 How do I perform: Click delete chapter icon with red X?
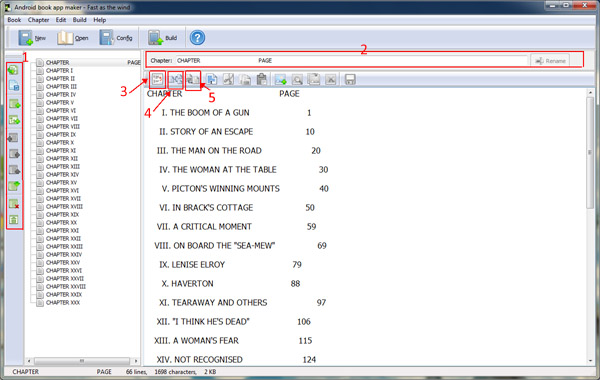(14, 204)
